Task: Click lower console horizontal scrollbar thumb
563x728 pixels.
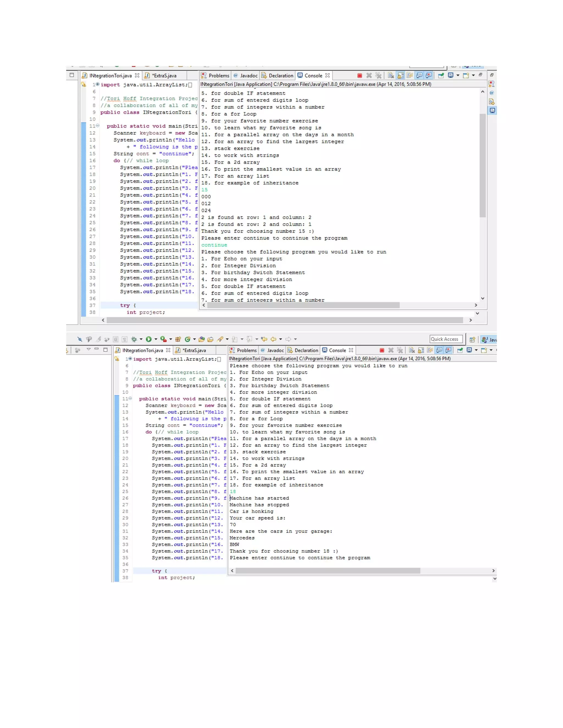Action: click(328, 571)
